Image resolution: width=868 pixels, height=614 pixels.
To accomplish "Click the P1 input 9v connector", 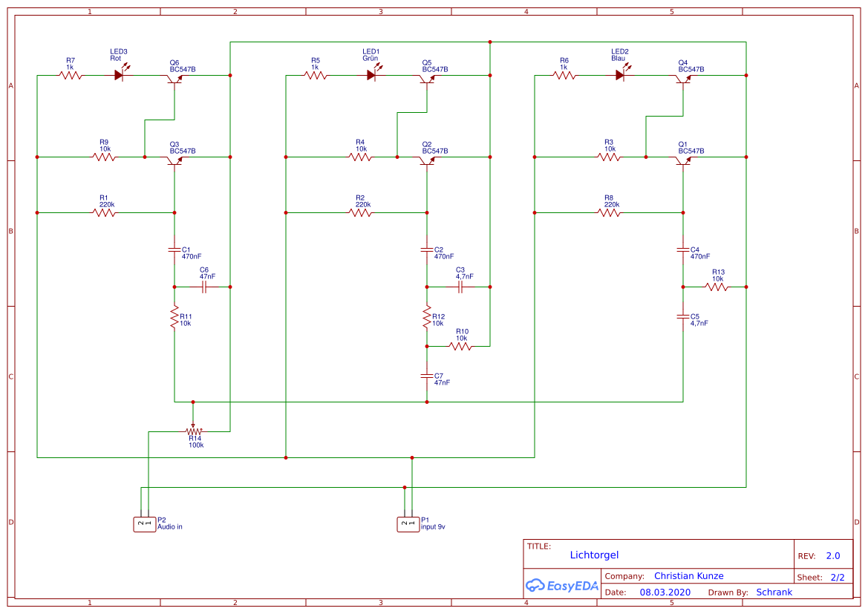I will tap(408, 524).
